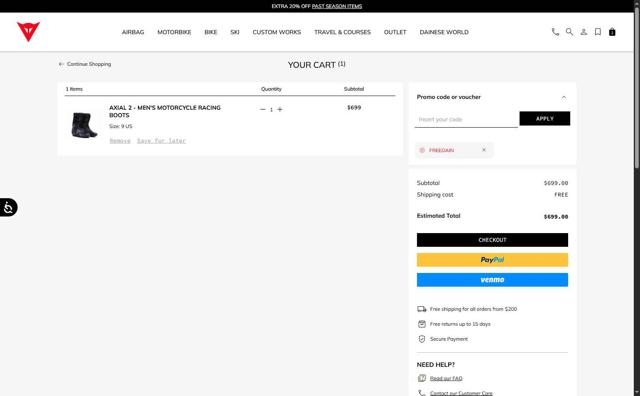
Task: Proceed with the CHECKOUT button
Action: pos(492,240)
